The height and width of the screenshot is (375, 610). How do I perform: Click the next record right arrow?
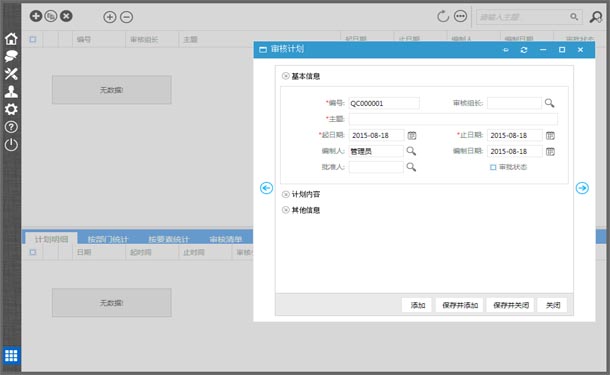(582, 188)
